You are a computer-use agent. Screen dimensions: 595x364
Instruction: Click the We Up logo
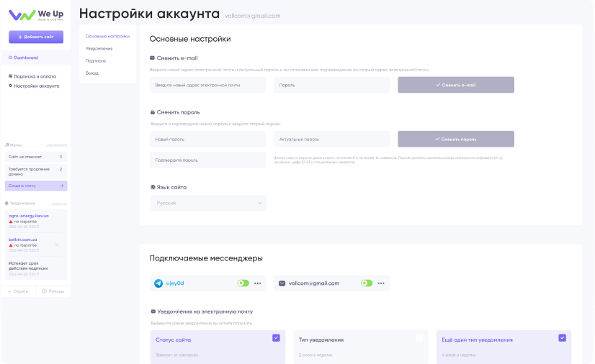tap(35, 15)
